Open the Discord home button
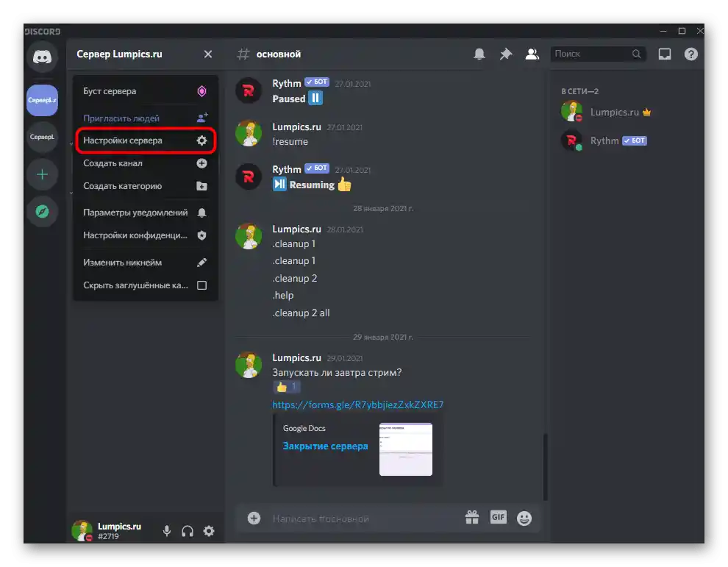This screenshot has height=567, width=728. click(x=42, y=57)
